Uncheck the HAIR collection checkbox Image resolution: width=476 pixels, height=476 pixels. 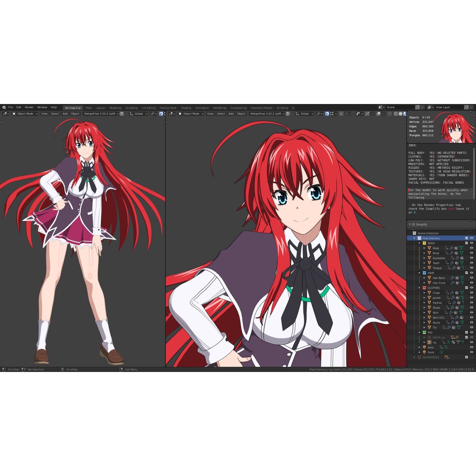467,273
